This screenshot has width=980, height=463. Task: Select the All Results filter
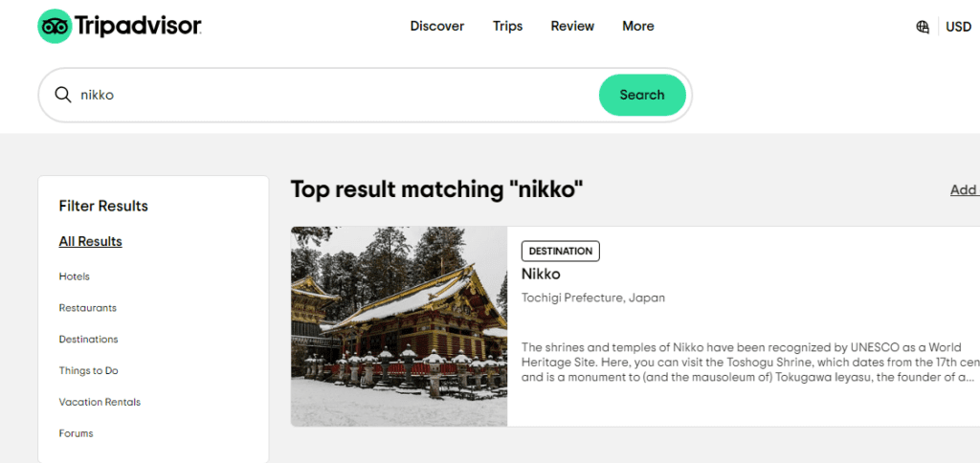tap(91, 241)
